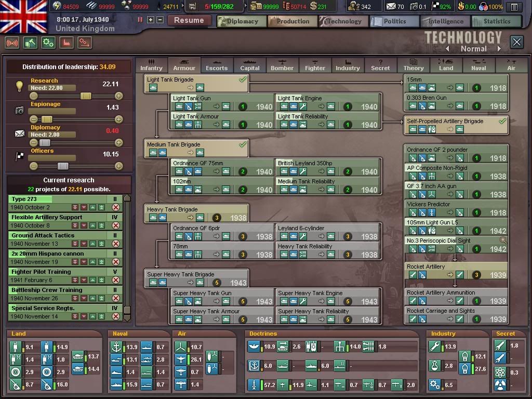Open the Secret tech tab

click(380, 65)
